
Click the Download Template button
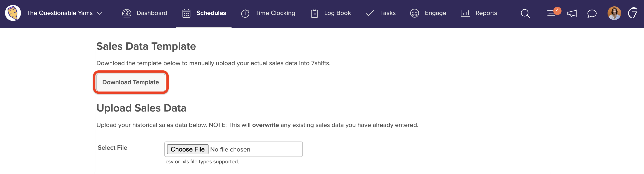point(131,82)
